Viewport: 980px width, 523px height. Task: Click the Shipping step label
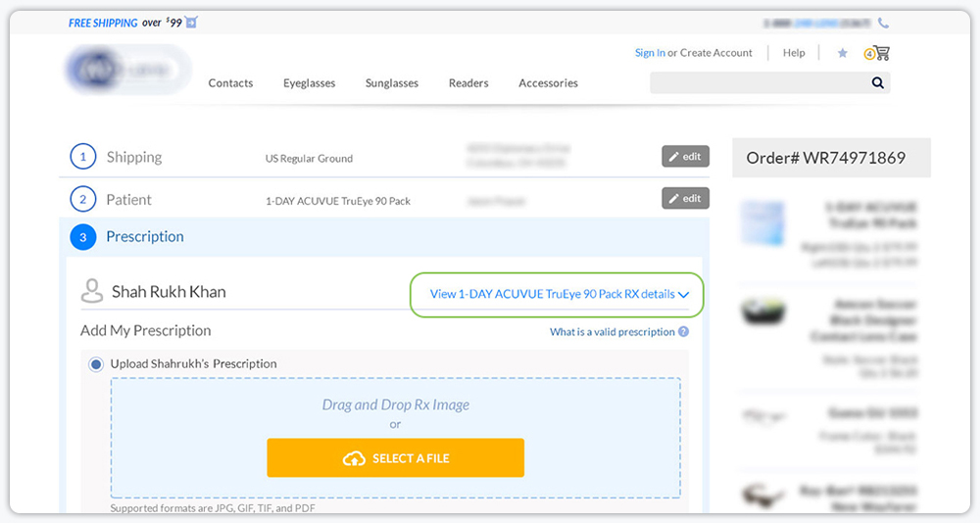click(133, 158)
